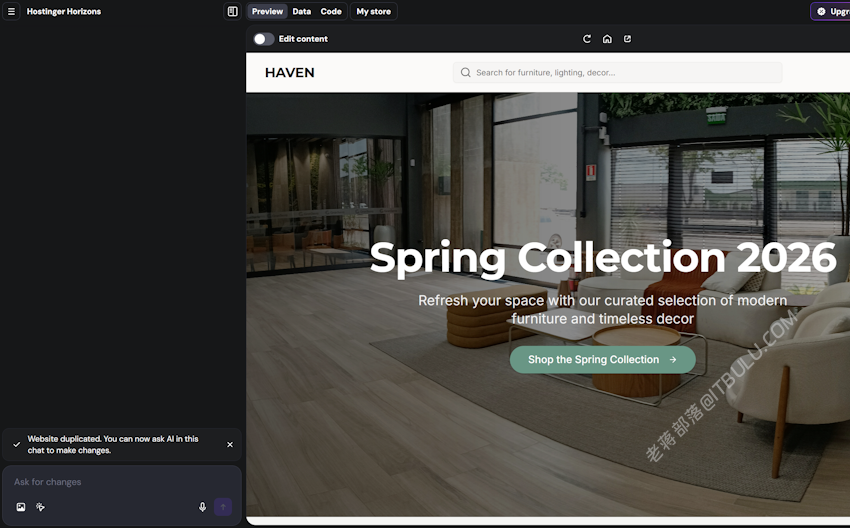Toggle the Edit content switch
The width and height of the screenshot is (850, 528).
(263, 39)
